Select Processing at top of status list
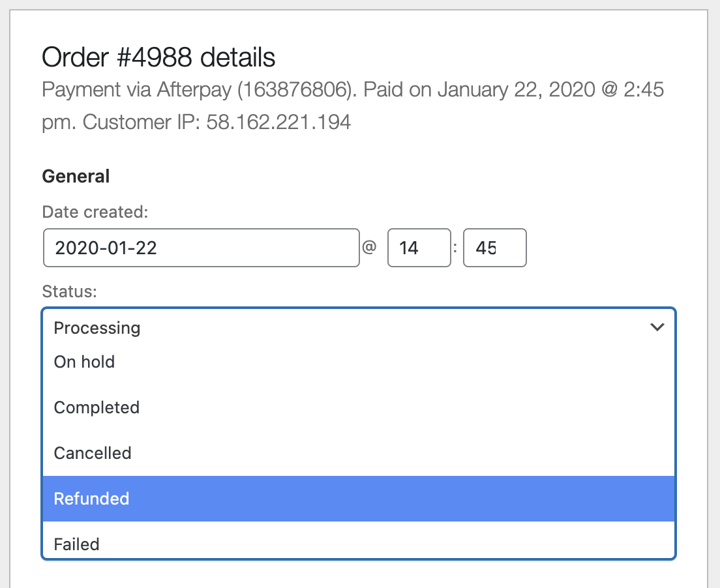The width and height of the screenshot is (720, 588). point(97,328)
